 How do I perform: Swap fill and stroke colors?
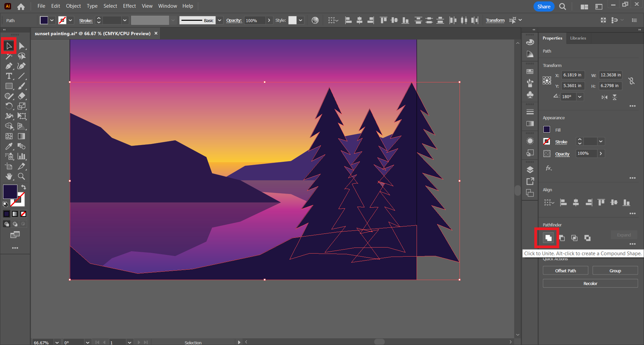point(23,187)
